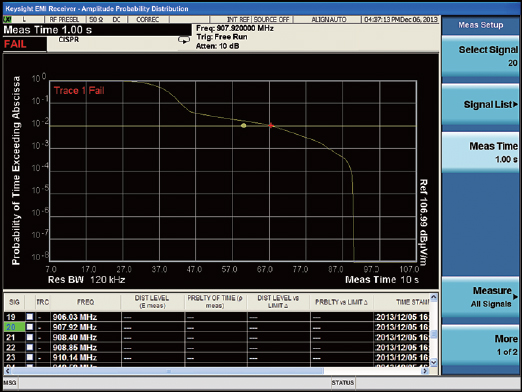Click the TRC column header
Image resolution: width=522 pixels, height=392 pixels.
click(43, 302)
